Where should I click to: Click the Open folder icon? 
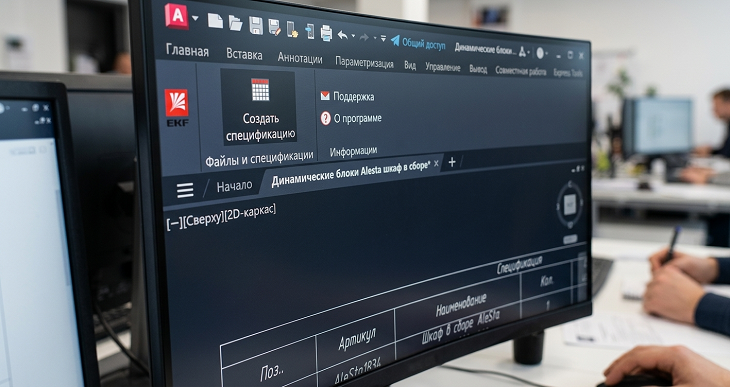[x=236, y=23]
